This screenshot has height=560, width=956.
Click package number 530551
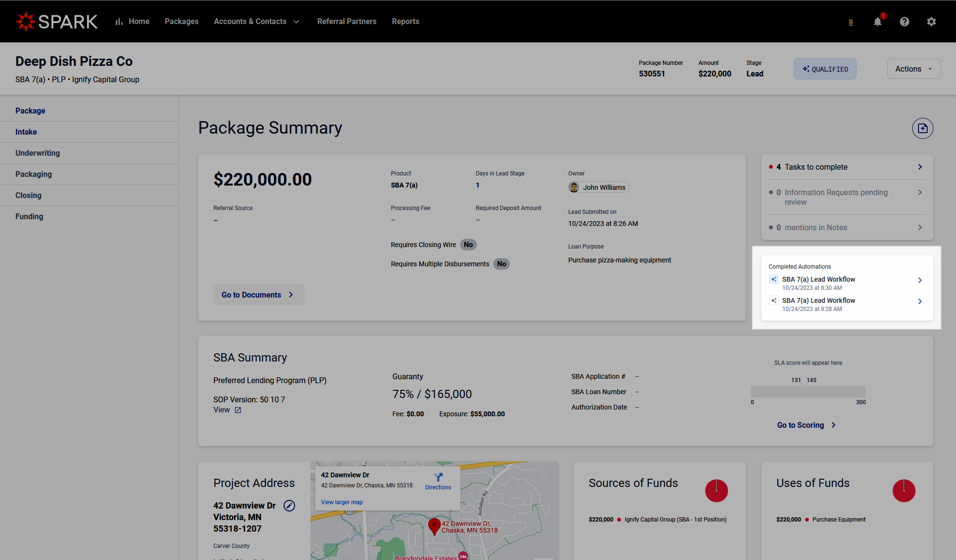652,74
